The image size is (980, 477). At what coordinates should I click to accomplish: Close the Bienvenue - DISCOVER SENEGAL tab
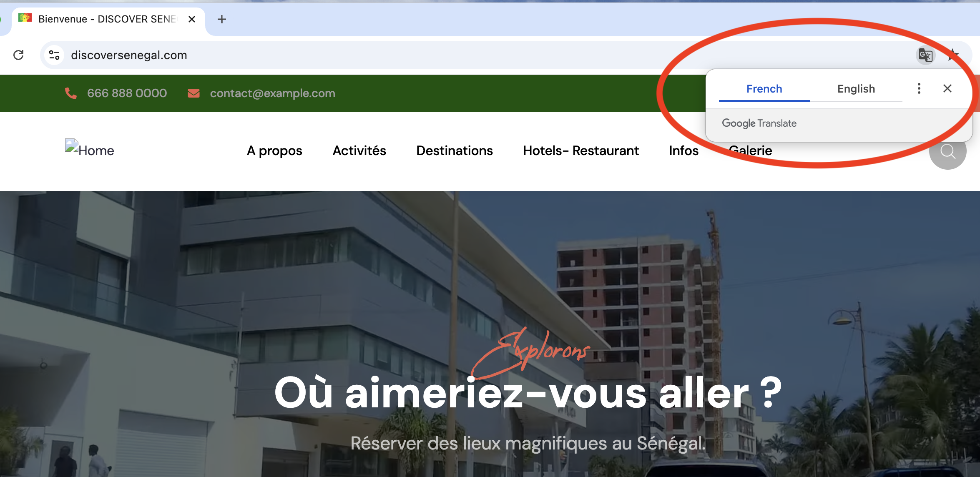pos(192,19)
